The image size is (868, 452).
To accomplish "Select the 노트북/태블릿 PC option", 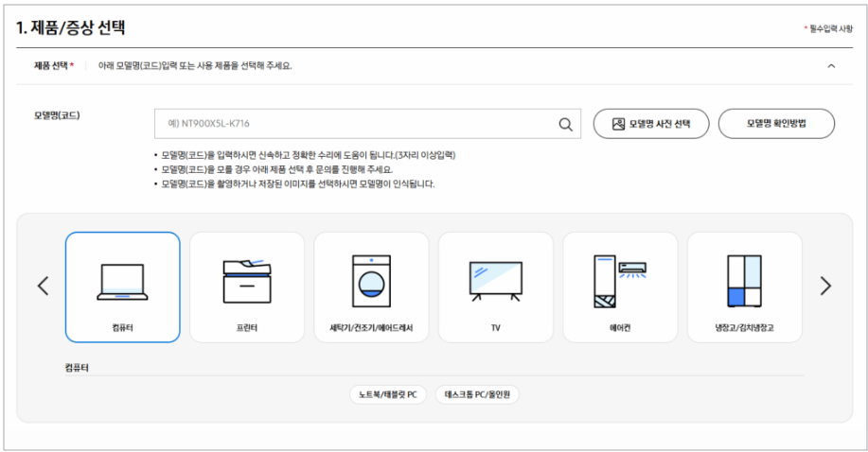I will click(388, 394).
